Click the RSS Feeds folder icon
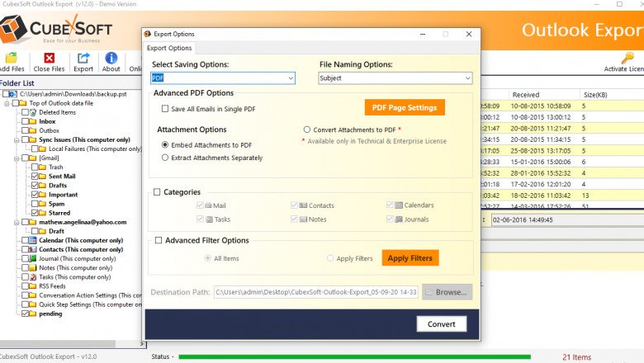 click(32, 286)
